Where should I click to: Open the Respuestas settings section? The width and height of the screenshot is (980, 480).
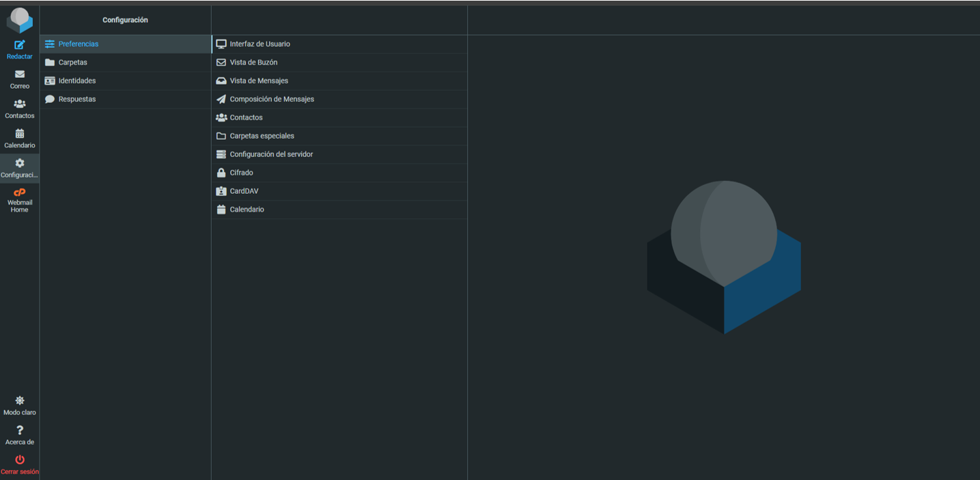point(76,100)
